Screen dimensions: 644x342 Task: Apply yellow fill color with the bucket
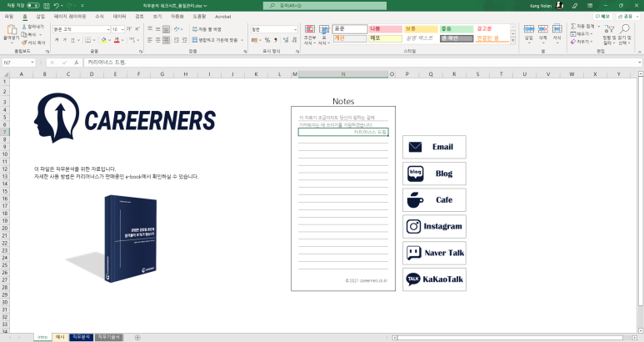click(103, 40)
